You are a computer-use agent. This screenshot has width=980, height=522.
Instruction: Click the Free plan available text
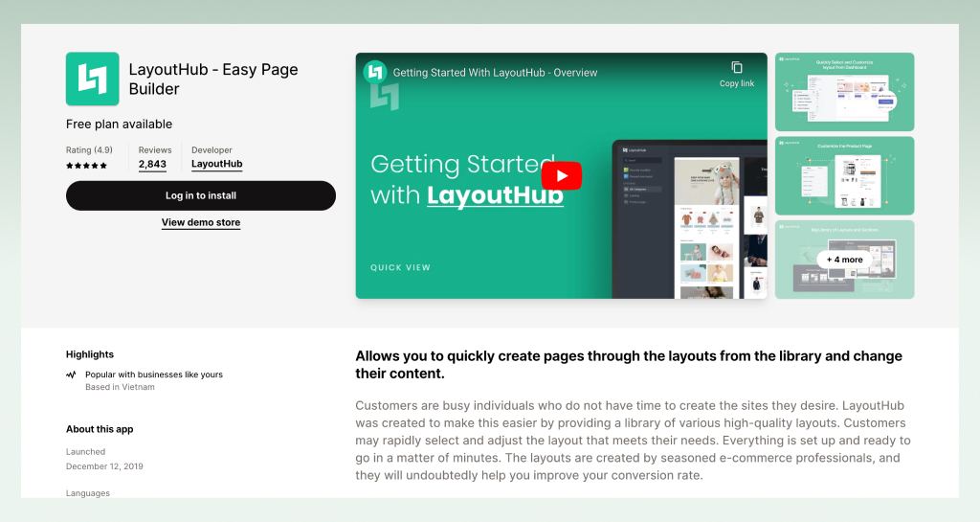tap(119, 124)
